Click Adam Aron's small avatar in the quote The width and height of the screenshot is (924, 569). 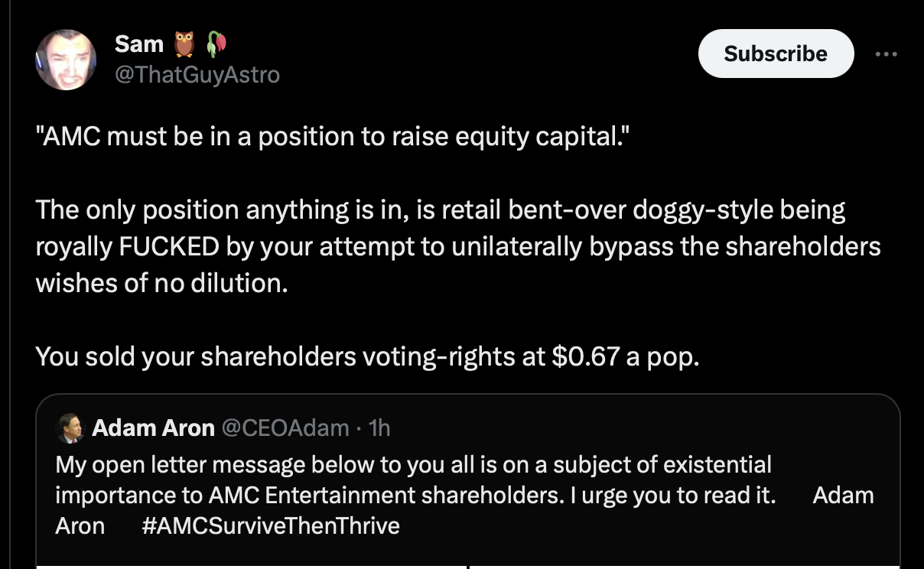70,428
